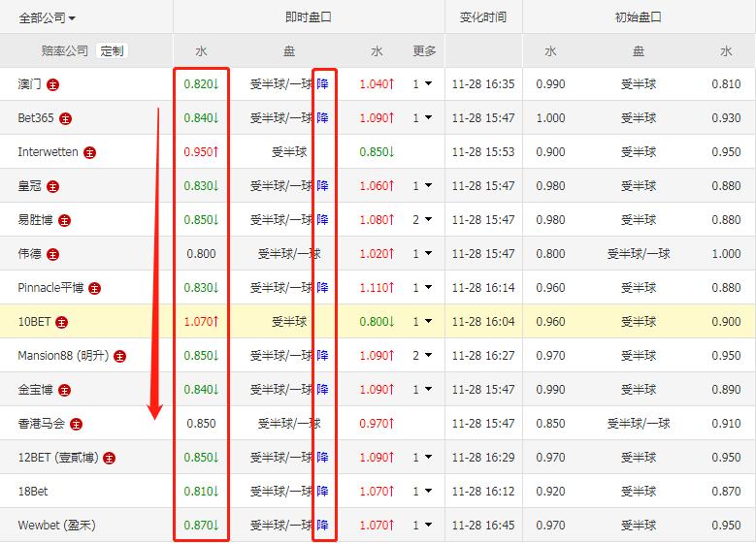Click the red 主 icon next to 易胜博
Screen dimensions: 756x543
click(64, 221)
